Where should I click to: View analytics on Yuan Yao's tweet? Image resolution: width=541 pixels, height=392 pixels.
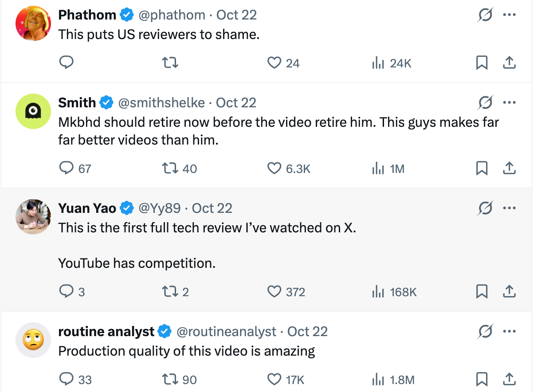pos(394,292)
